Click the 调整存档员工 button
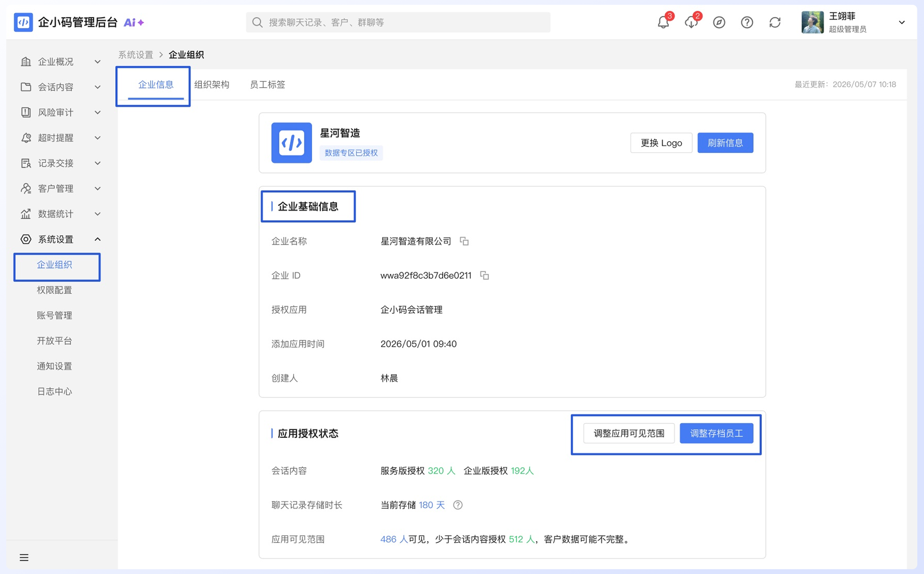The image size is (924, 574). point(716,433)
